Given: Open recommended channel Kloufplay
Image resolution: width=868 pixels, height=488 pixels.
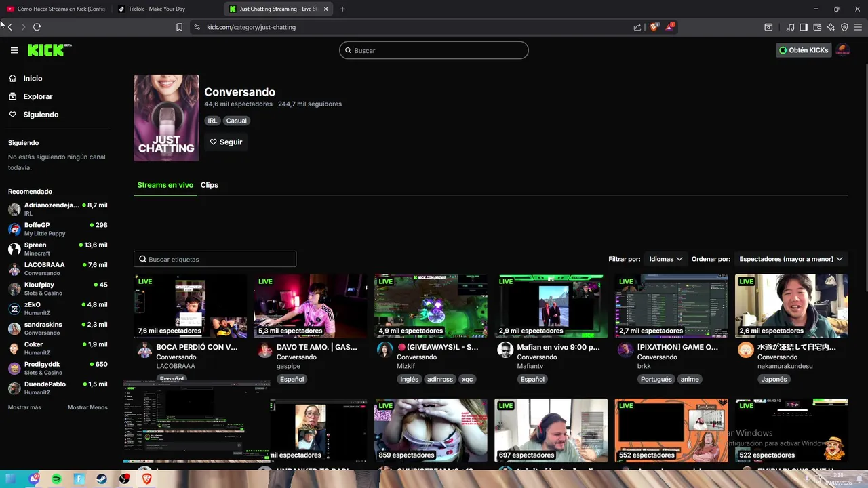Looking at the screenshot, I should pyautogui.click(x=58, y=289).
